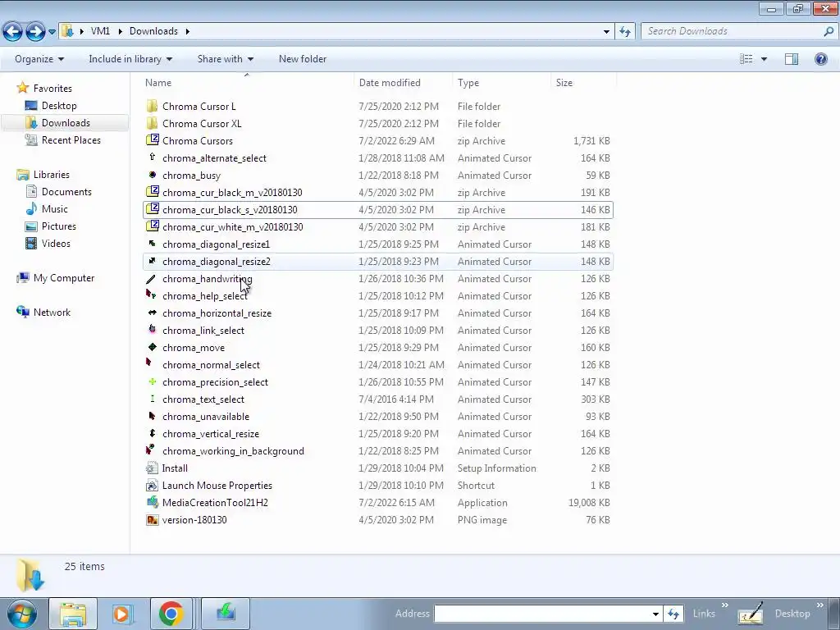Select chroma_normal_select cursor icon
840x630 pixels.
pos(149,363)
